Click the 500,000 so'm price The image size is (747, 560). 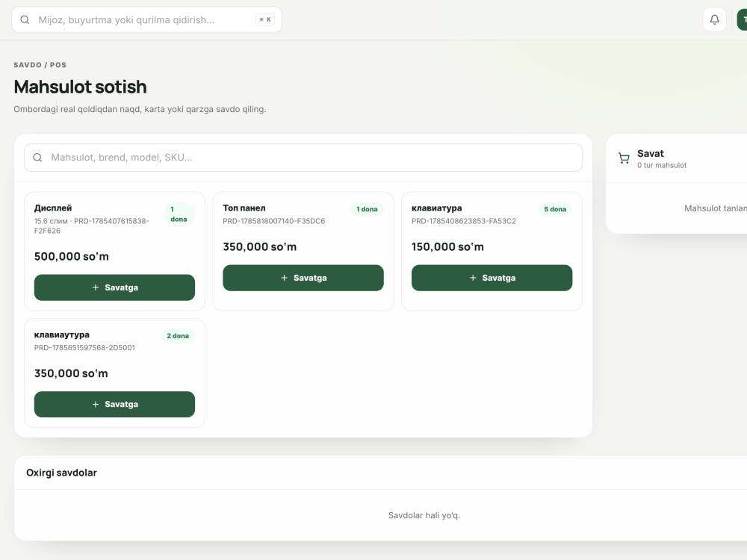pos(72,257)
